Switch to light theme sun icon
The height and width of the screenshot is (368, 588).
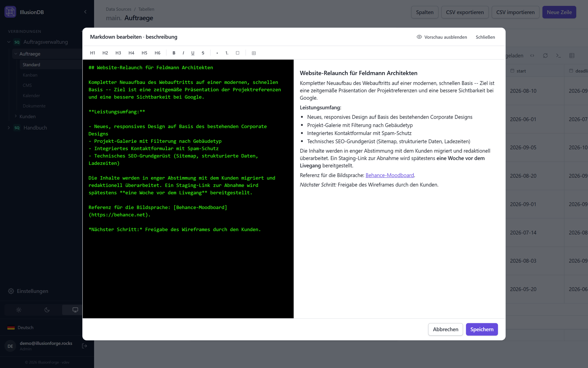point(19,310)
